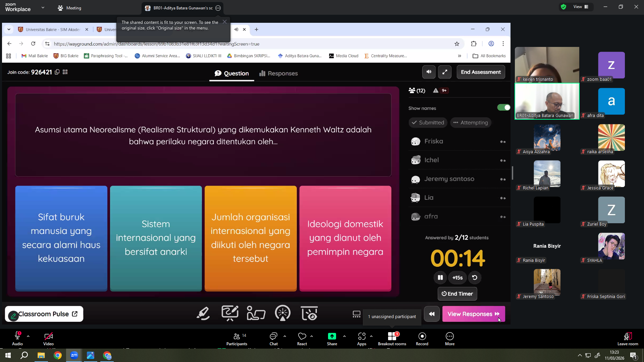
Task: Click the slide thumbnails strip icon
Action: (357, 314)
